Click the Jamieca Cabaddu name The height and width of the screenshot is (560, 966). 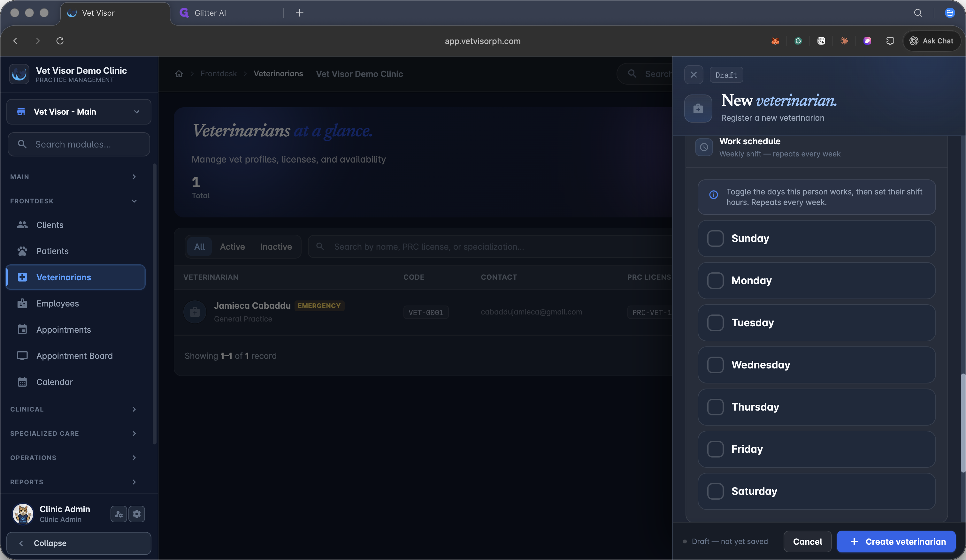252,306
